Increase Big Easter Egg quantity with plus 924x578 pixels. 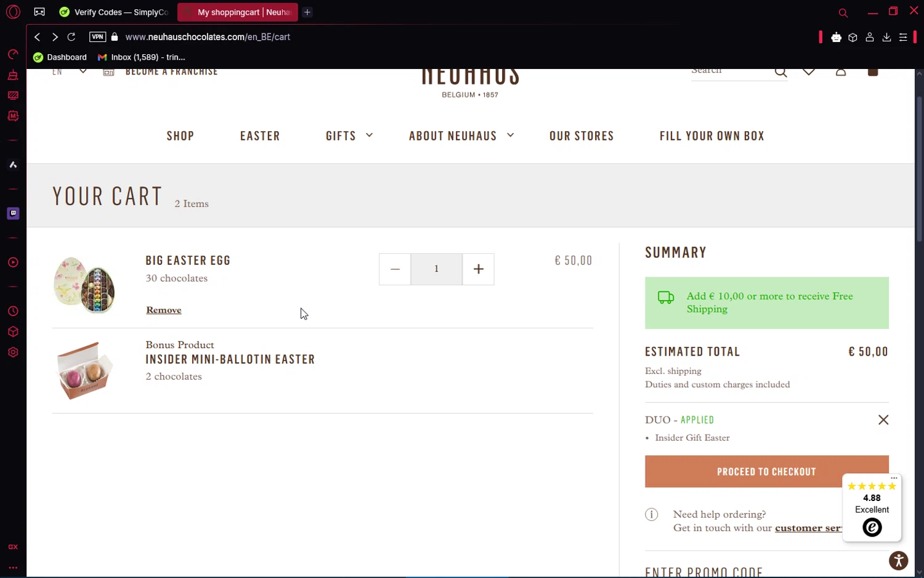479,269
